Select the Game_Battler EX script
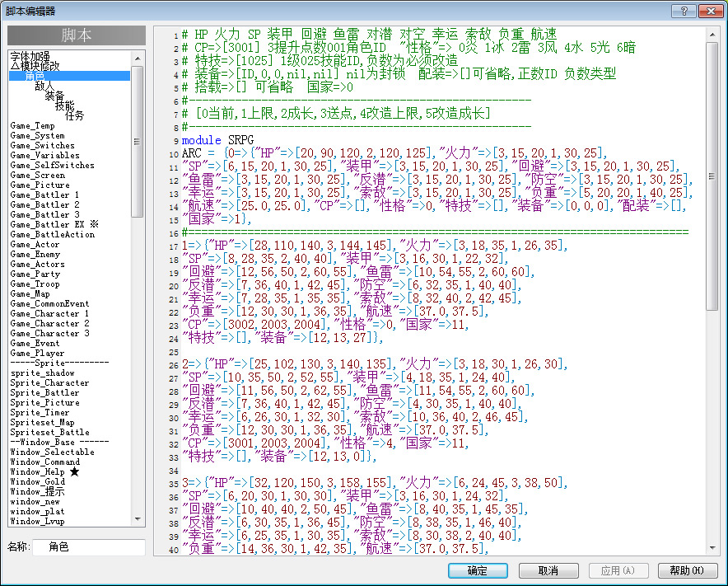The image size is (728, 586). 54,224
